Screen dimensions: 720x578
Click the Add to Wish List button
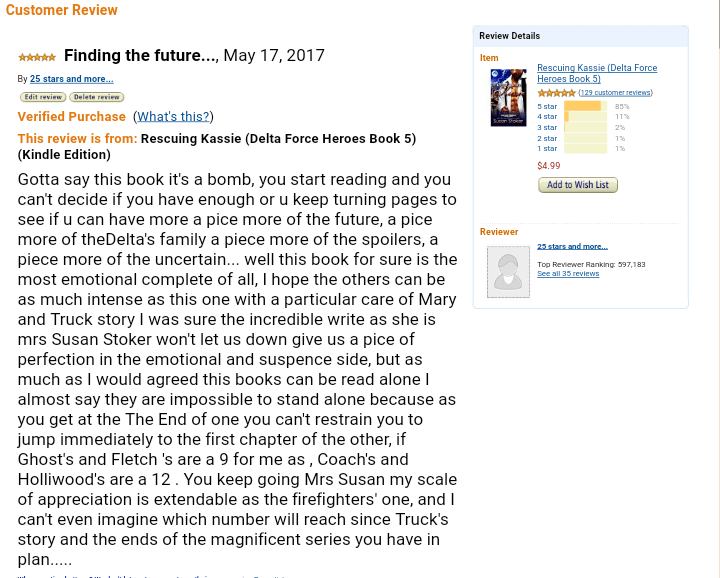tap(578, 185)
